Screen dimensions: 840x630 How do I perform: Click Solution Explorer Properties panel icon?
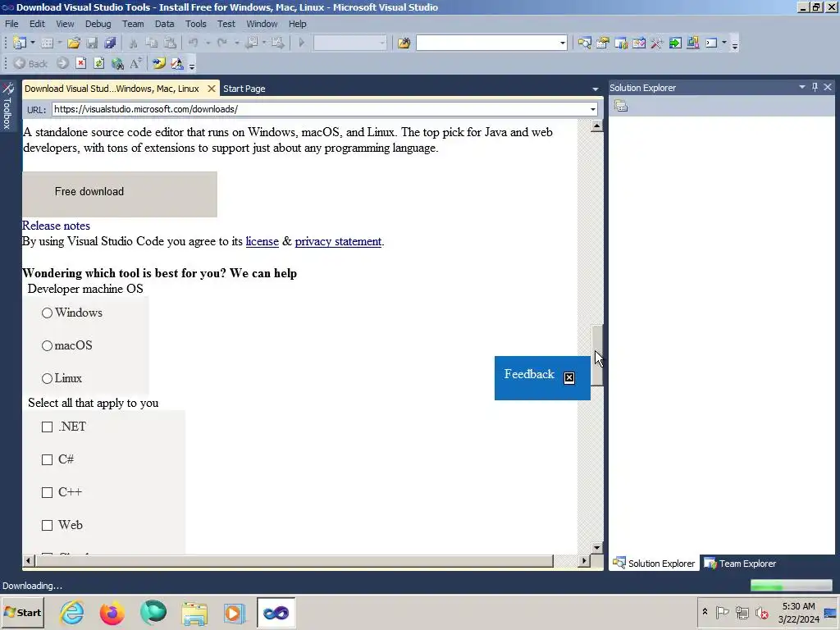(621, 106)
